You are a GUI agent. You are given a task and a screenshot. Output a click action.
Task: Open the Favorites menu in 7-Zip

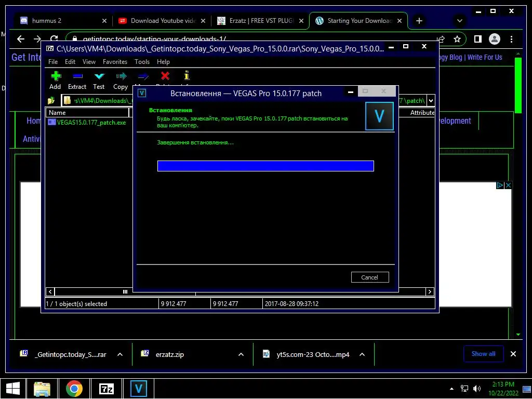(115, 62)
